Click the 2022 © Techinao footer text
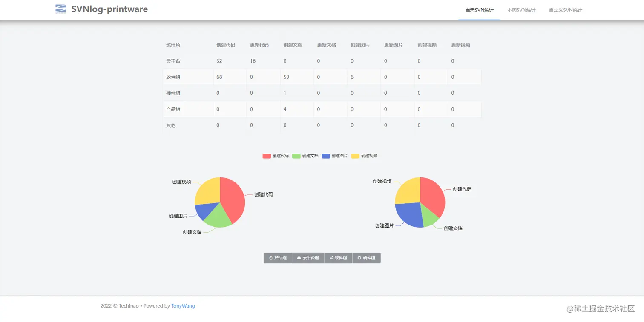644x322 pixels. click(x=120, y=306)
